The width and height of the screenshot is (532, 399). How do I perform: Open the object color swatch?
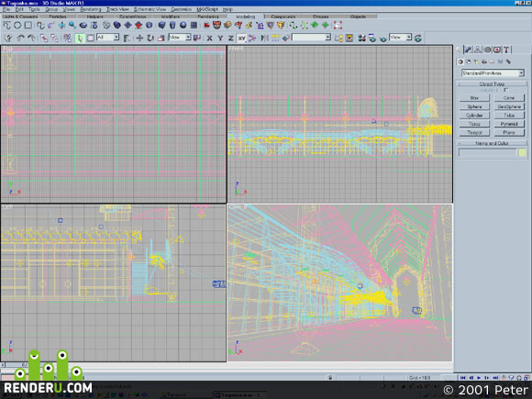click(x=522, y=152)
